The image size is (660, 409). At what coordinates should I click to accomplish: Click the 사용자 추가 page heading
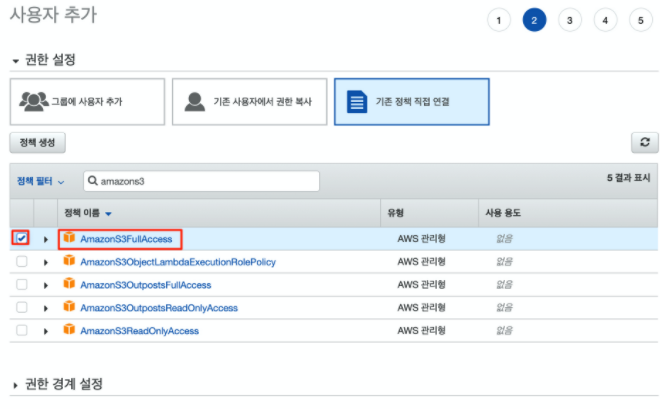click(53, 15)
